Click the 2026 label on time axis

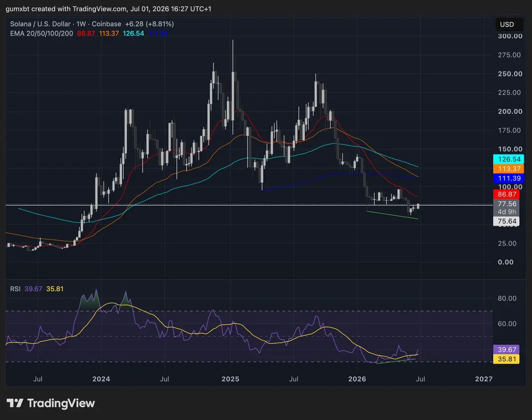(x=357, y=379)
